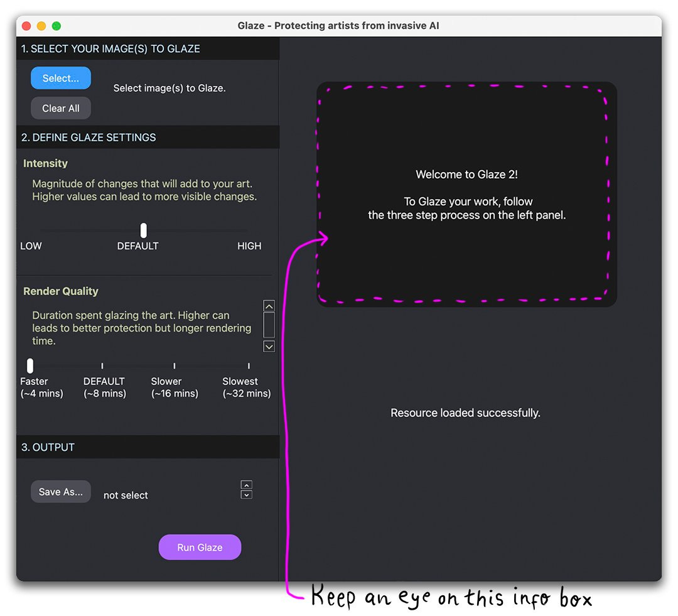Click the 'DEFAULT (~8 mins)' label
Screen dimensions: 678x616
(105, 387)
